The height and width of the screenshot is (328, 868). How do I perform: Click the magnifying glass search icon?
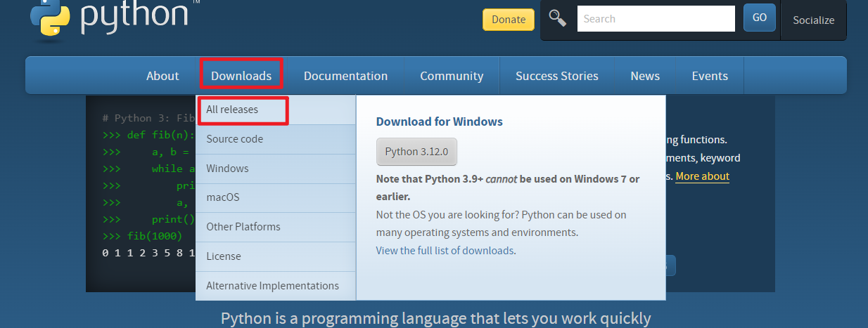pyautogui.click(x=558, y=19)
